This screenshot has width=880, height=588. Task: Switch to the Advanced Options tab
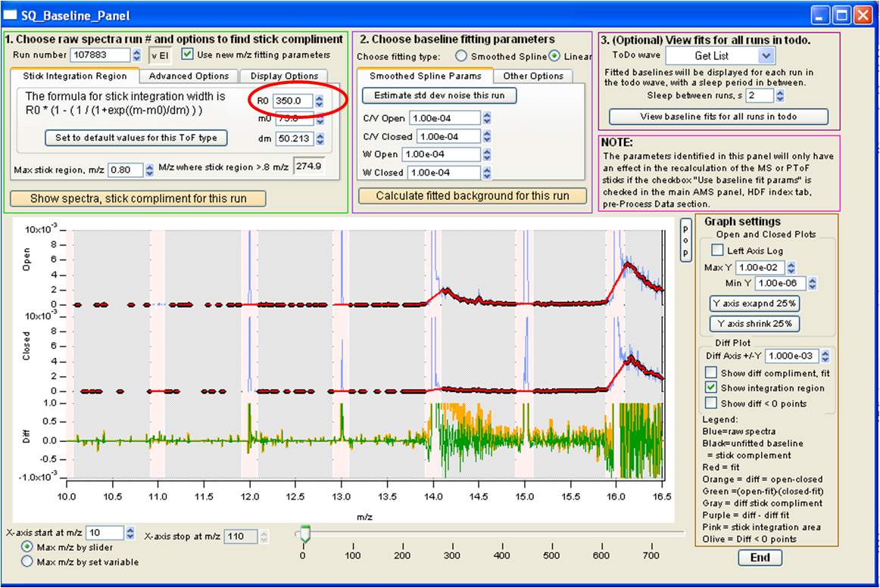pyautogui.click(x=189, y=76)
